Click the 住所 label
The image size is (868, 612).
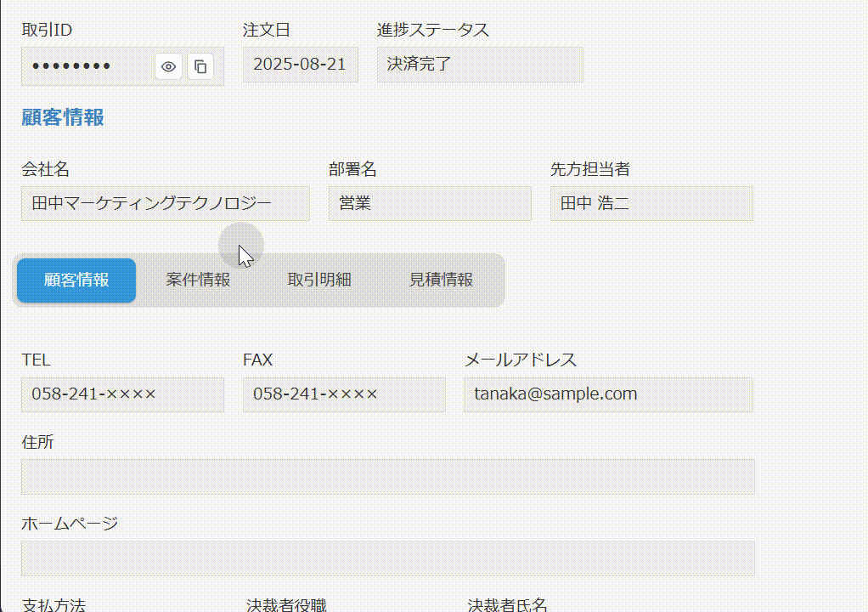click(x=37, y=442)
